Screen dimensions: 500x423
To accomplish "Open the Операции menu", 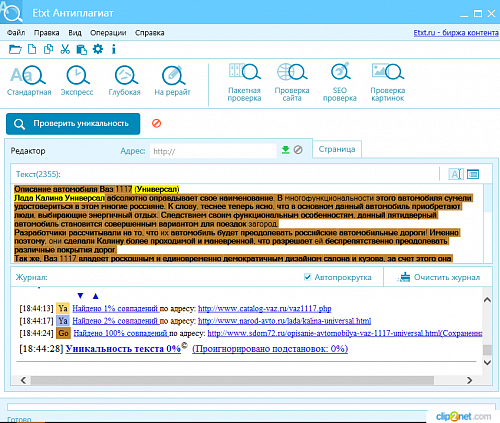I will point(108,33).
